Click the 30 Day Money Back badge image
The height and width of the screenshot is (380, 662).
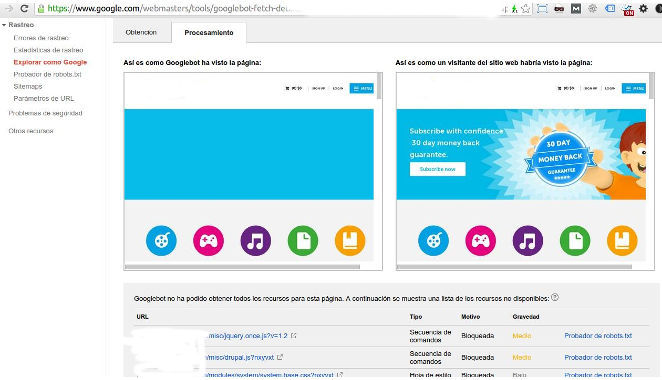pos(560,160)
